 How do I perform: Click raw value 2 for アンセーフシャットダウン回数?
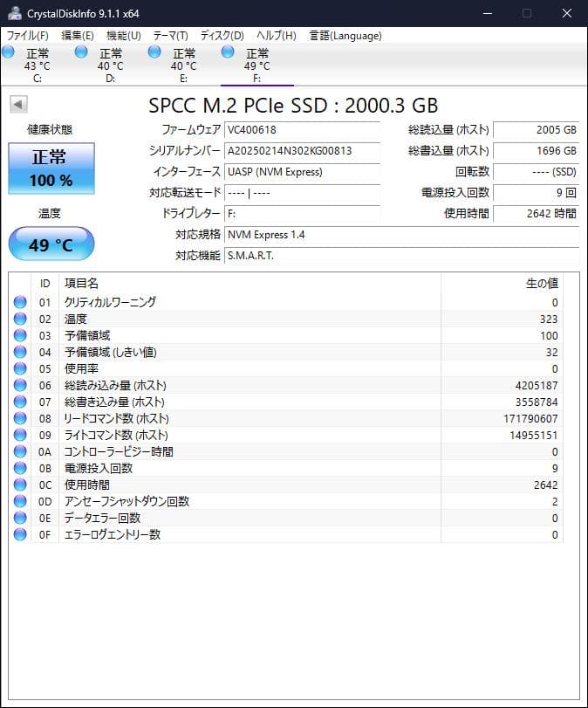555,502
